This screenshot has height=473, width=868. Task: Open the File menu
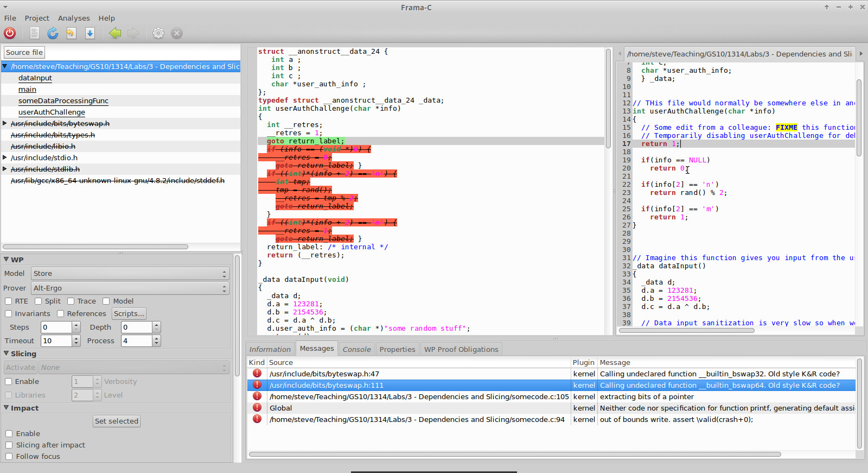coord(10,18)
